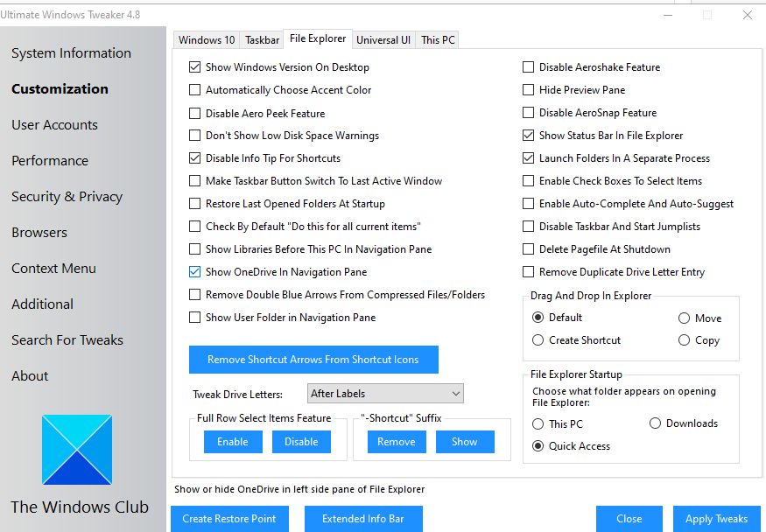This screenshot has height=532, width=766.
Task: Open Customization section in sidebar
Action: click(x=60, y=89)
